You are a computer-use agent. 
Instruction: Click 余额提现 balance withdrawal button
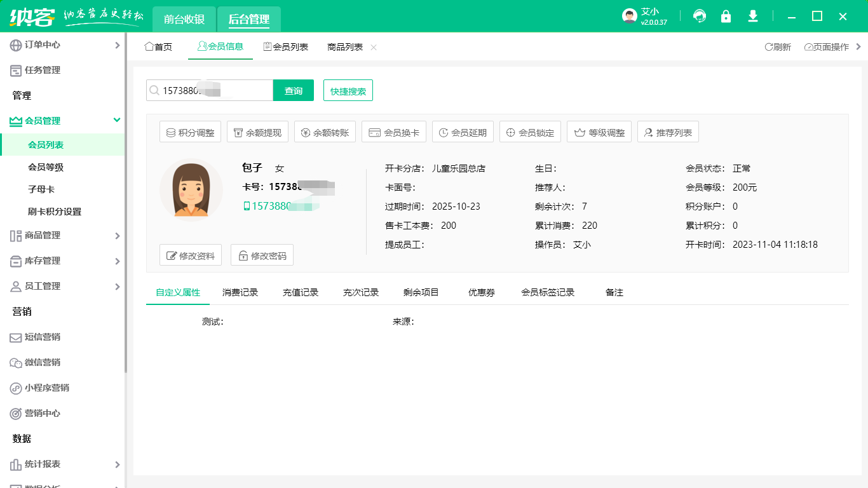point(257,132)
